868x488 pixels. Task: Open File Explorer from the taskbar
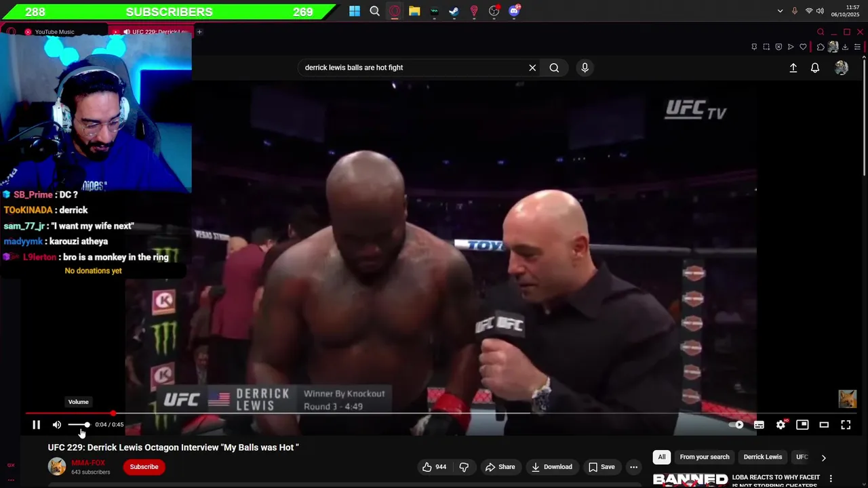pyautogui.click(x=414, y=11)
